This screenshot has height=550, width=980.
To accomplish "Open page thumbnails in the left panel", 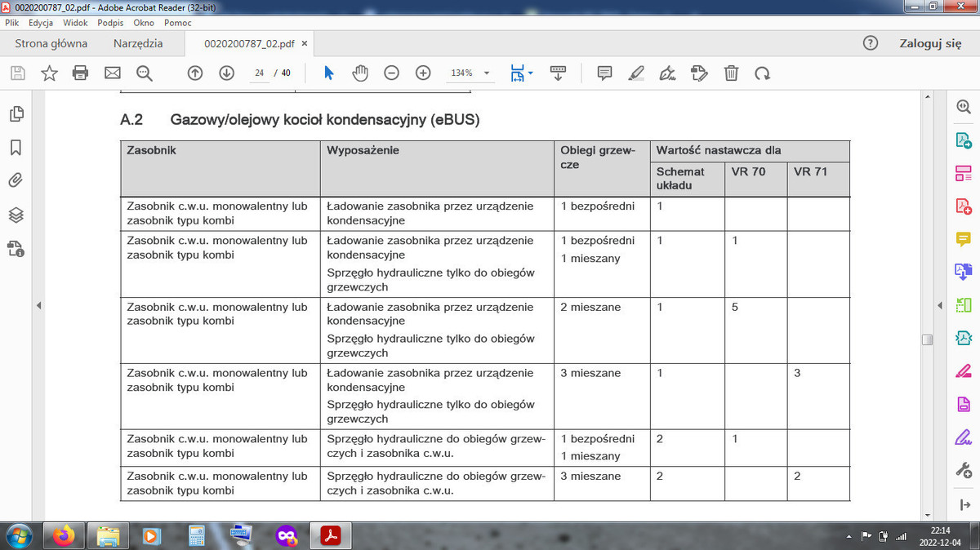I will point(16,115).
